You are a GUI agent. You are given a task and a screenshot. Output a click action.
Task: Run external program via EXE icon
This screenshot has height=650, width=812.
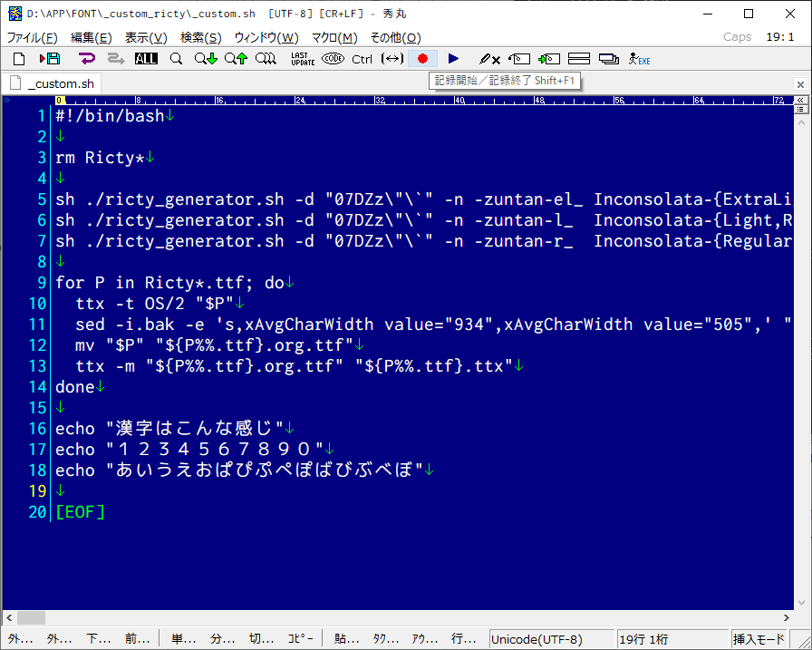click(640, 59)
